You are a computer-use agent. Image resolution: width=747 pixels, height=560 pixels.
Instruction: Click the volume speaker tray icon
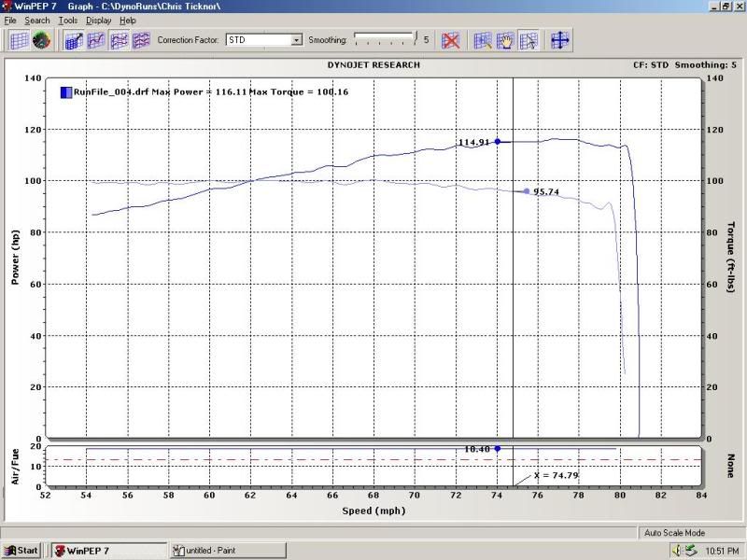[677, 551]
